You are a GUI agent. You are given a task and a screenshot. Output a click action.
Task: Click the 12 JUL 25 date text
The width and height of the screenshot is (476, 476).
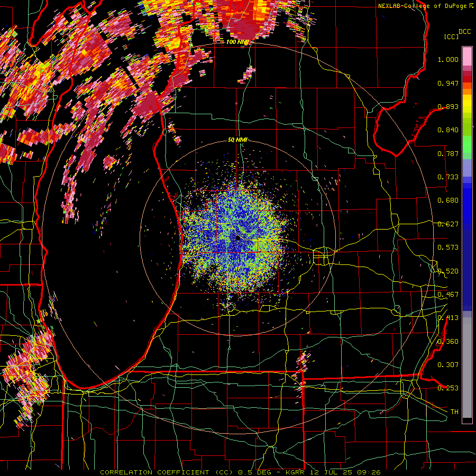click(x=332, y=472)
